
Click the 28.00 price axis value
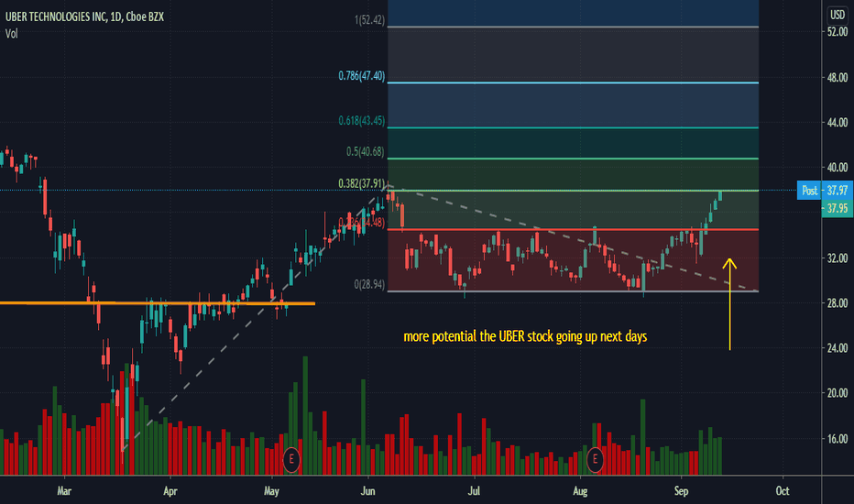[x=838, y=303]
